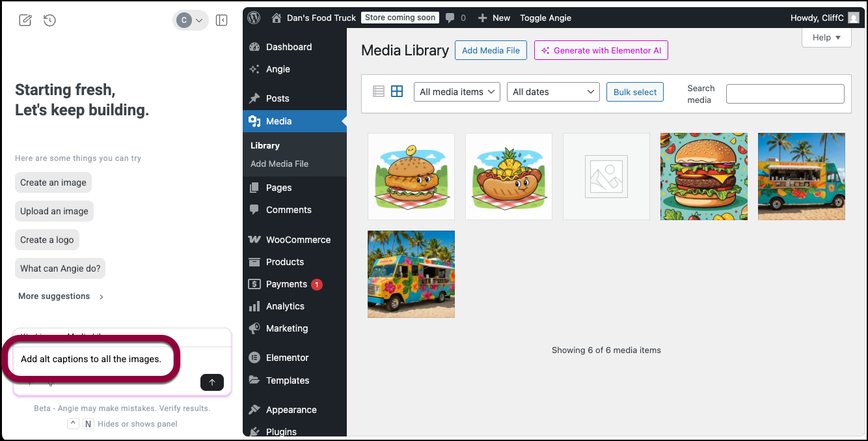
Task: Open Elementor in the sidebar menu
Action: click(287, 358)
